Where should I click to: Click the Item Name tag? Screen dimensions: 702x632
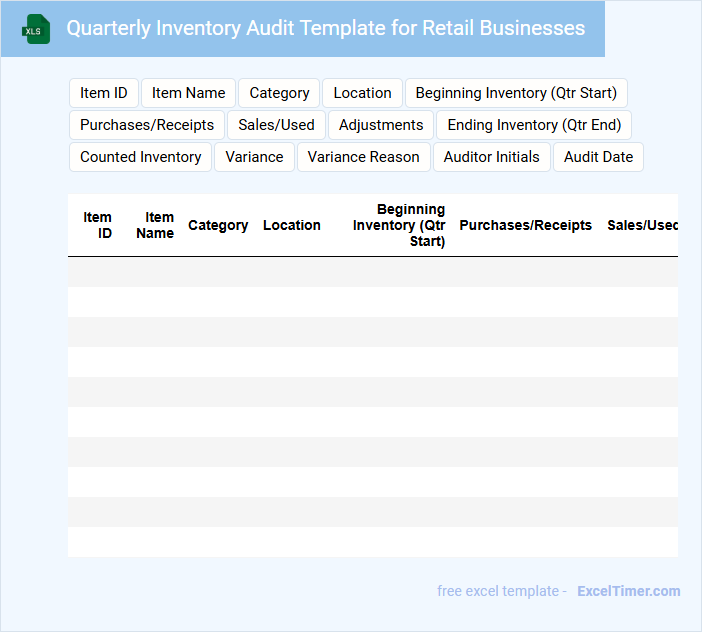coord(188,93)
